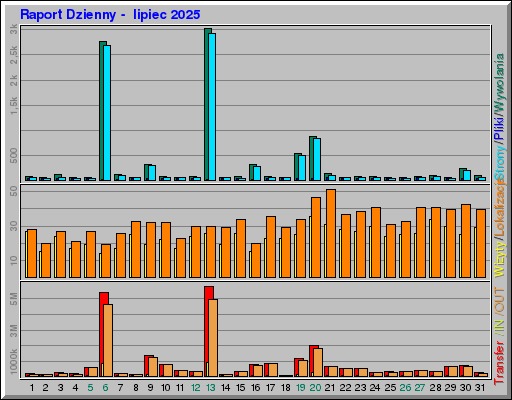Click the 'Wywolania' legend label on the right
Image resolution: width=512 pixels, height=400 pixels.
(499, 82)
